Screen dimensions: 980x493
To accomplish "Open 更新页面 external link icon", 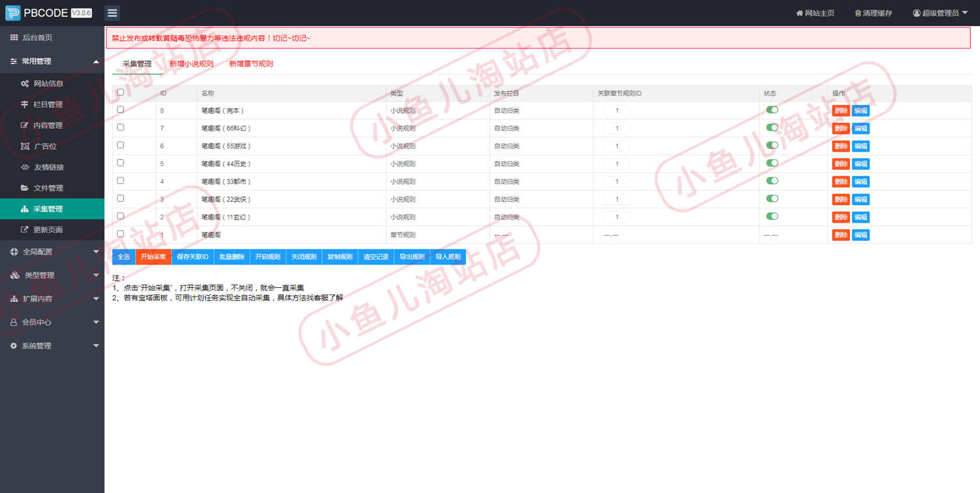I will pos(25,230).
